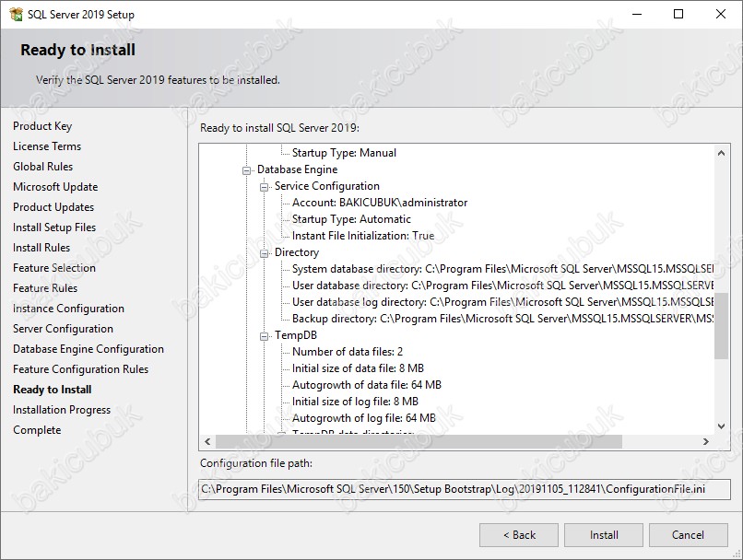Collapse the Directory tree node
The image size is (743, 560).
[x=264, y=253]
